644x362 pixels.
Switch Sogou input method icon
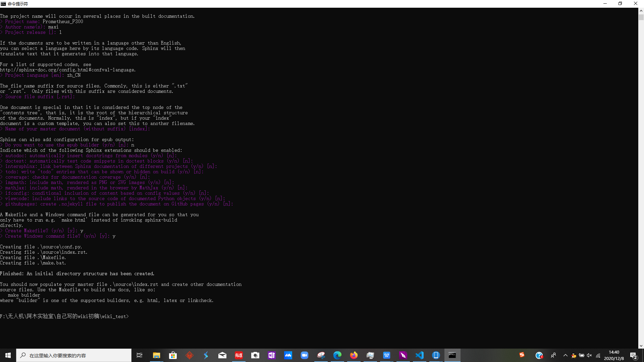[522, 355]
